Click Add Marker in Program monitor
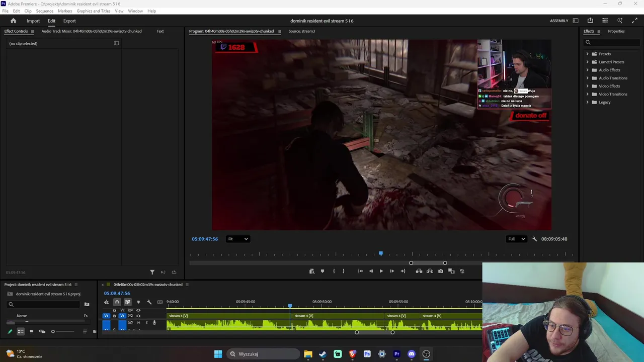The height and width of the screenshot is (362, 644). point(323,271)
